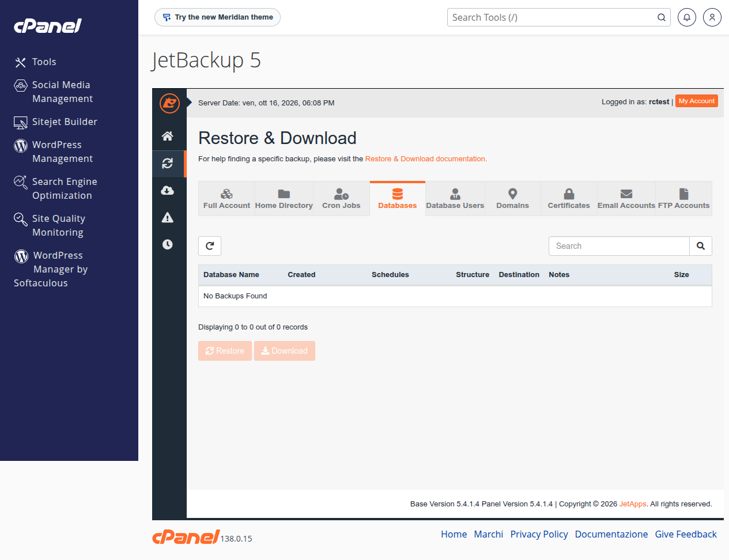Click the Destination column header
This screenshot has width=729, height=560.
[x=519, y=275]
